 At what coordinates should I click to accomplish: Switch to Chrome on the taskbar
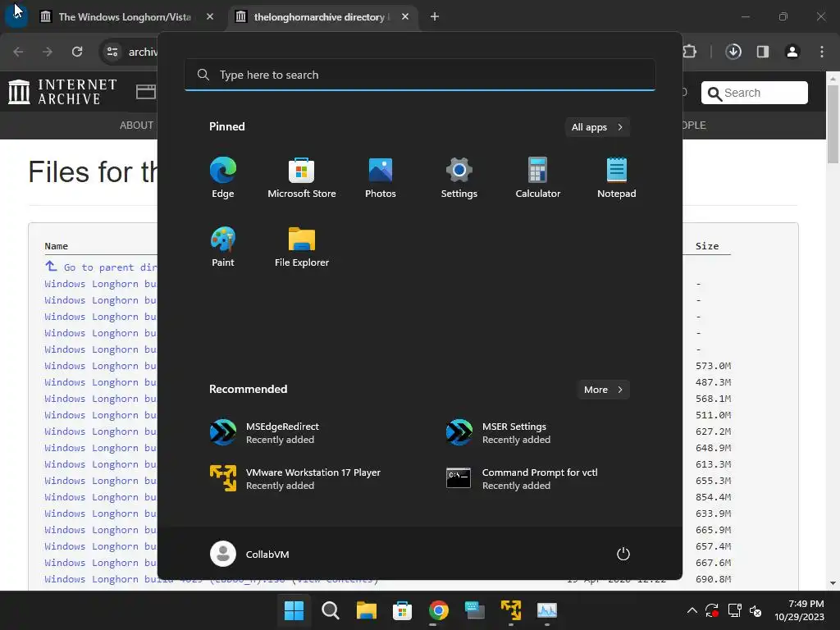click(x=438, y=610)
